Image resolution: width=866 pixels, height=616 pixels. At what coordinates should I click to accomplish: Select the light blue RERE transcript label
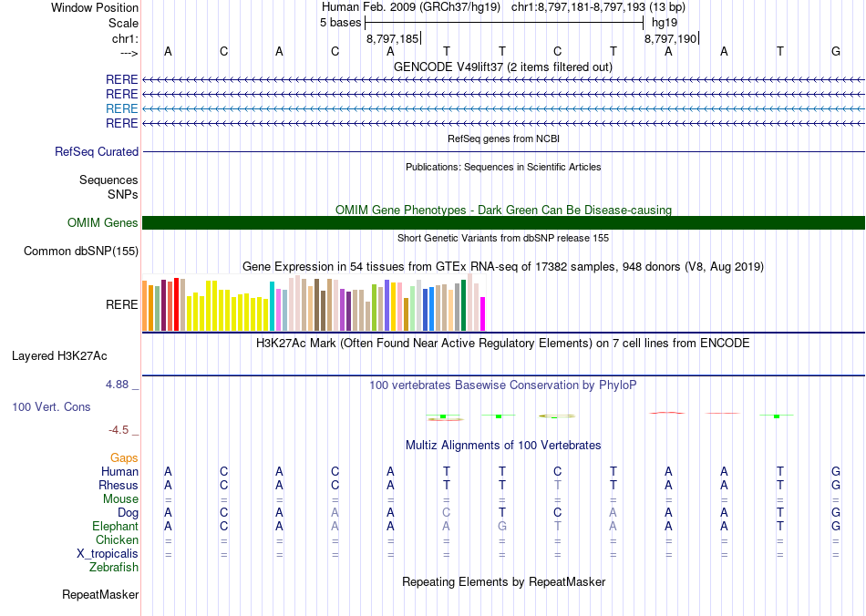click(122, 108)
